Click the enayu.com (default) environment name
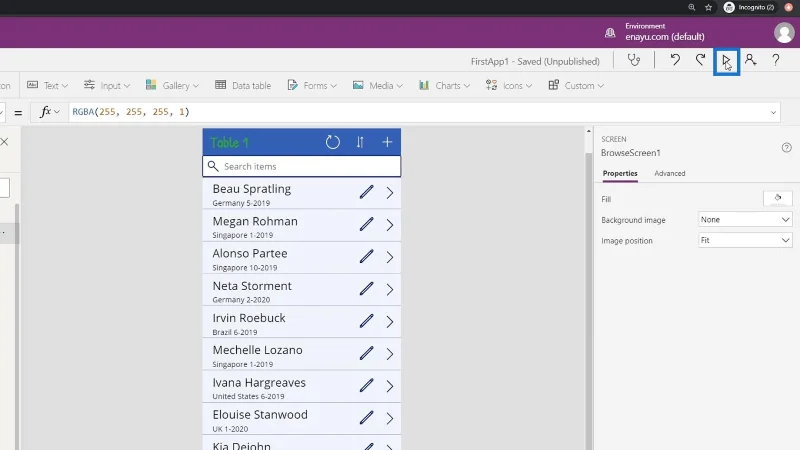The image size is (800, 450). (x=665, y=37)
